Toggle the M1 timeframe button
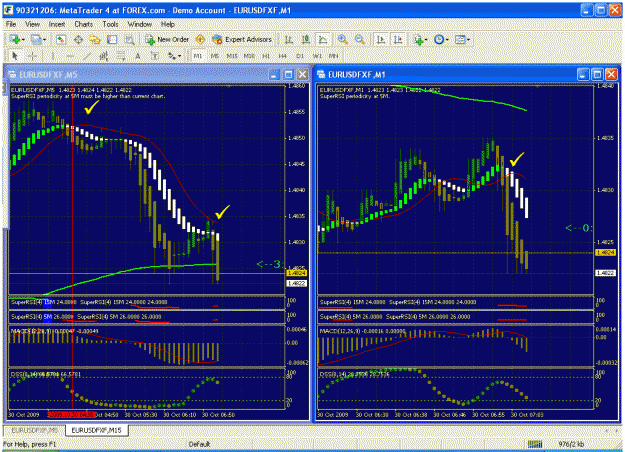 [x=198, y=56]
